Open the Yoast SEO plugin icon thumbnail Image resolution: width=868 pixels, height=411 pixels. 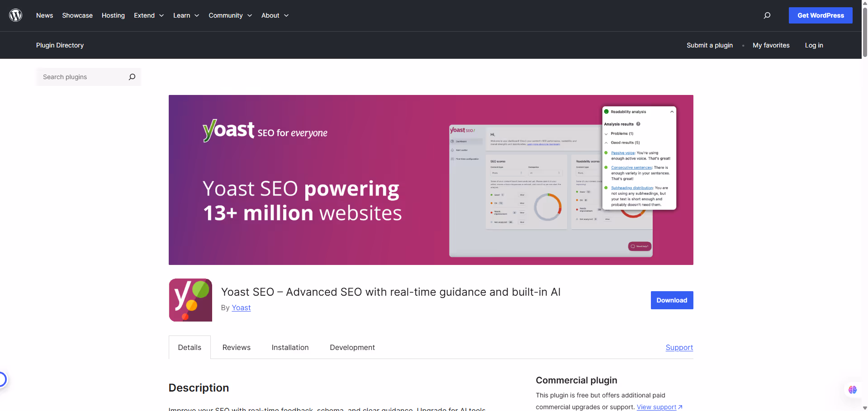tap(190, 300)
